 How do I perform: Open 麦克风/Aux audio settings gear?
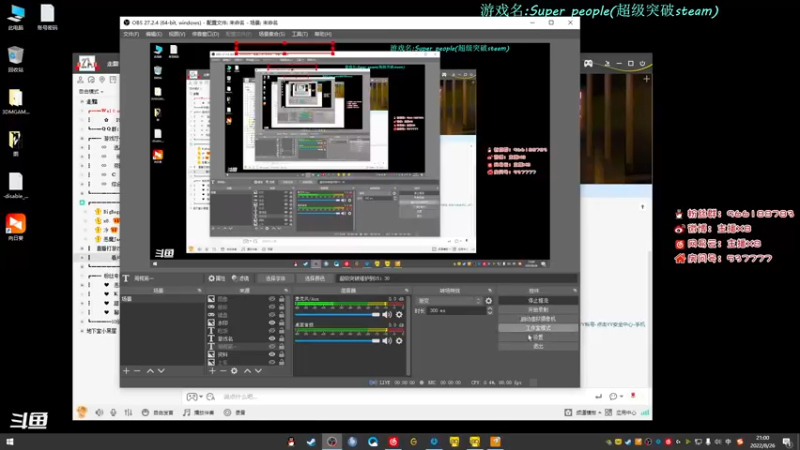(x=399, y=315)
